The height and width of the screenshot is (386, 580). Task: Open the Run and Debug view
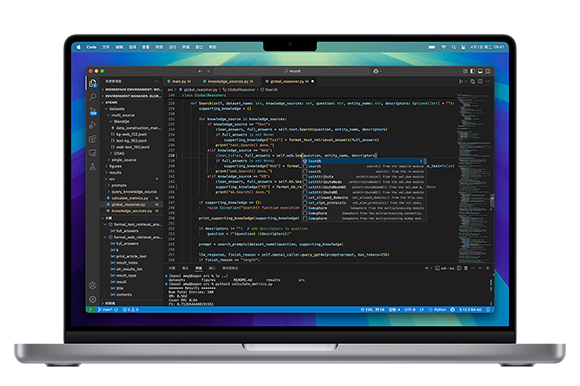[x=92, y=125]
